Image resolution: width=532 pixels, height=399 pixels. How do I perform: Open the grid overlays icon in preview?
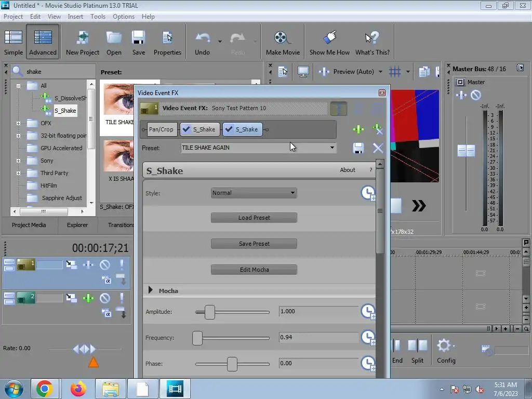click(x=395, y=72)
